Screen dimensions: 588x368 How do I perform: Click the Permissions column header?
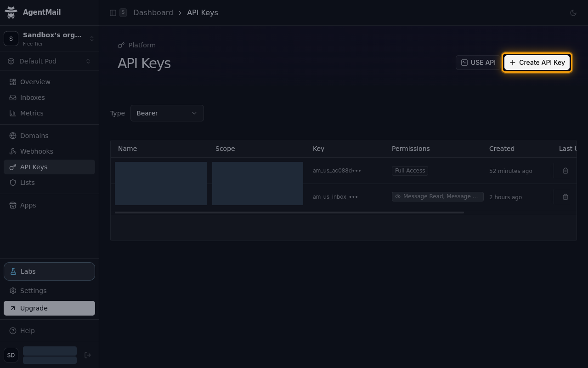(411, 149)
